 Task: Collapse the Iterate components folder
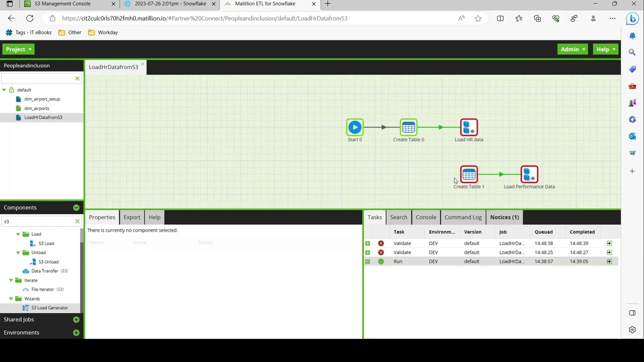click(x=11, y=281)
